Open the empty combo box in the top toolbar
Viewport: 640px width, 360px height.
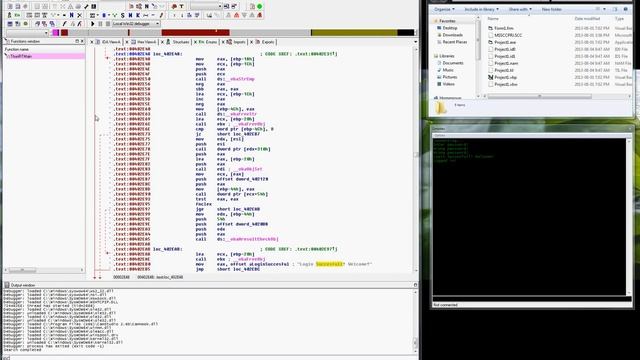click(x=206, y=7)
